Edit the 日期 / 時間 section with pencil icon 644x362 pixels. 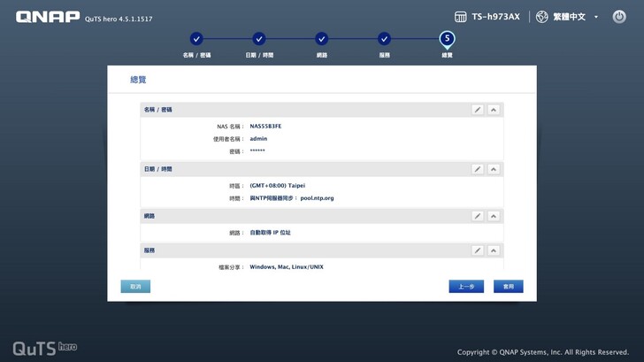coord(478,169)
